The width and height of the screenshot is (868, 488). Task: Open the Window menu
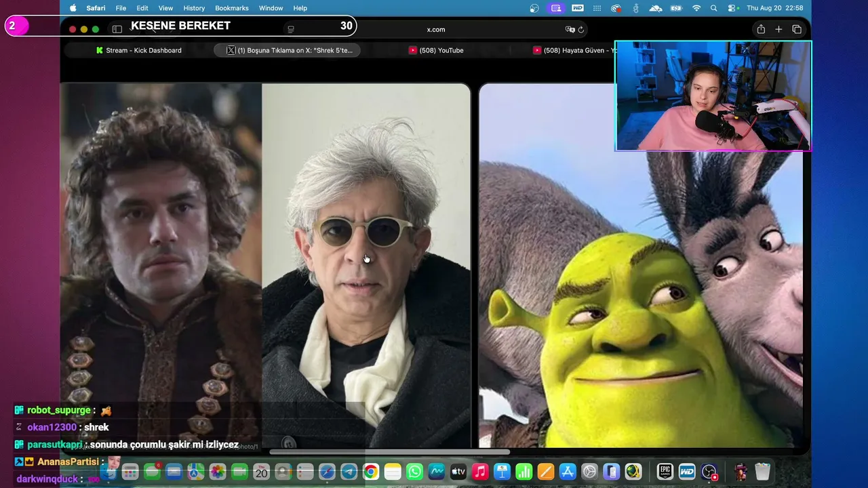[x=271, y=8]
